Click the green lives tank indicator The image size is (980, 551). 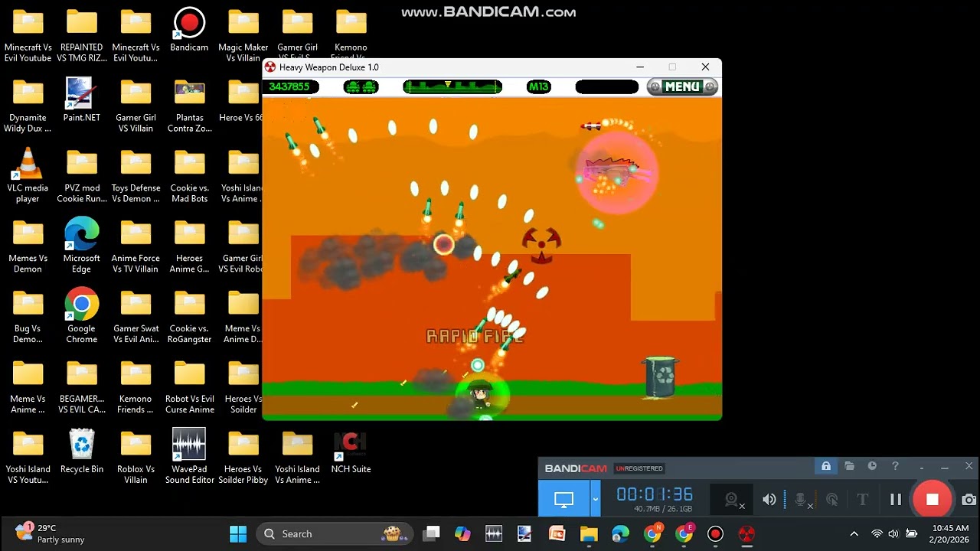[361, 86]
